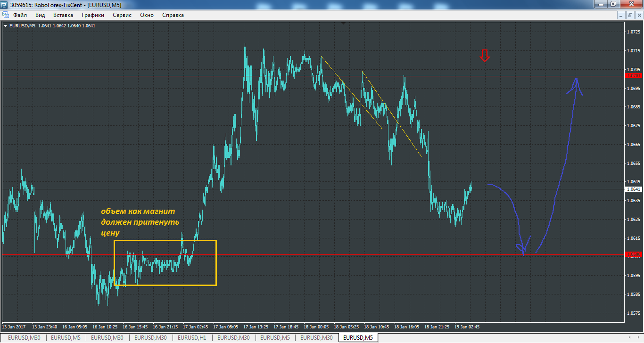644x343 pixels.
Task: Switch to the EURUSD,H1 chart tab
Action: 192,338
